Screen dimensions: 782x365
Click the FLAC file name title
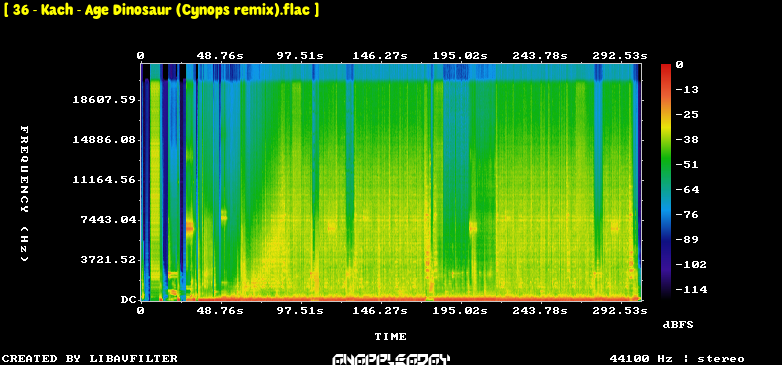pyautogui.click(x=161, y=10)
